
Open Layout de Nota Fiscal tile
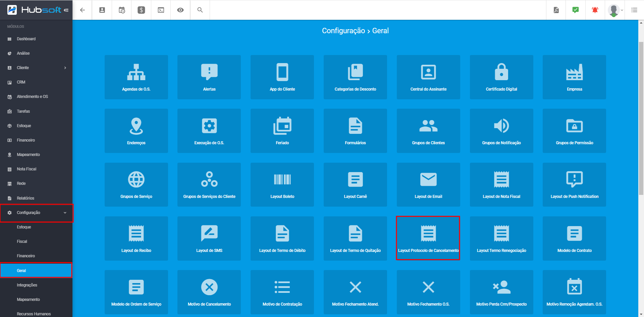click(x=501, y=184)
